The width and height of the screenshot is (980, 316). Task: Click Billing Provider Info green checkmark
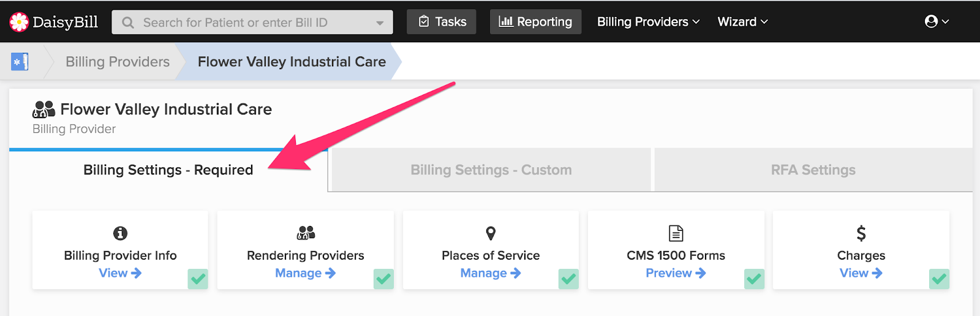point(198,279)
